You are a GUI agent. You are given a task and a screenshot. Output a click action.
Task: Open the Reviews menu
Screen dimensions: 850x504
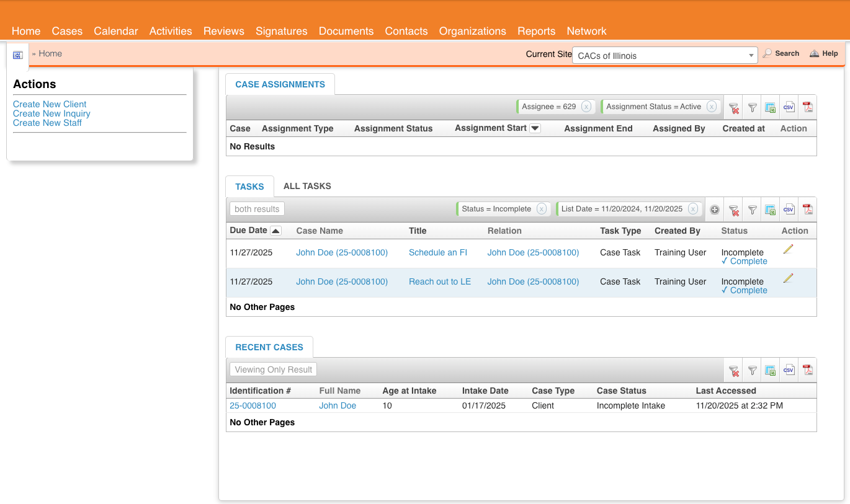[x=224, y=31]
